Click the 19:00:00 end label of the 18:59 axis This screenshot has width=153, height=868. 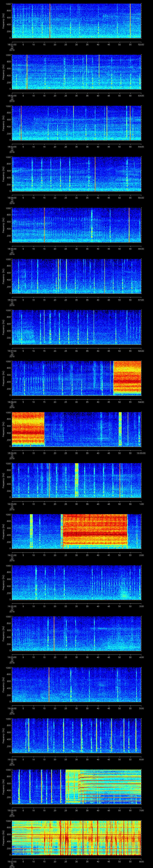[141, 453]
